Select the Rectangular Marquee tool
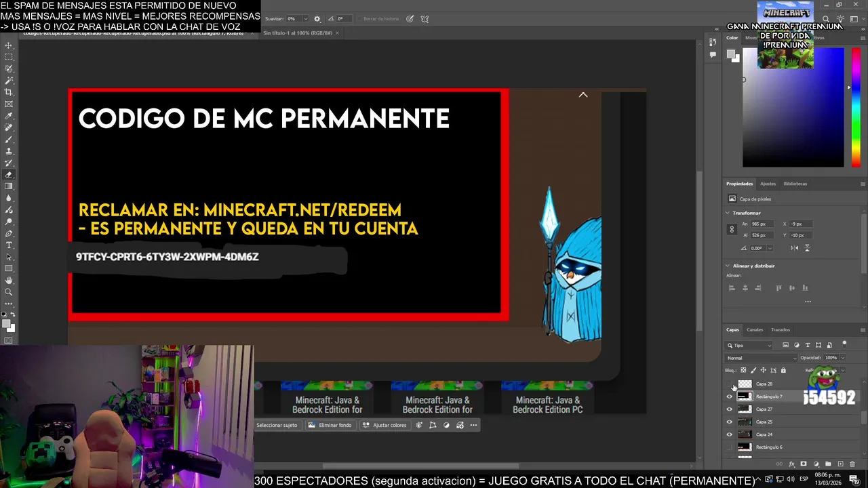 click(9, 57)
